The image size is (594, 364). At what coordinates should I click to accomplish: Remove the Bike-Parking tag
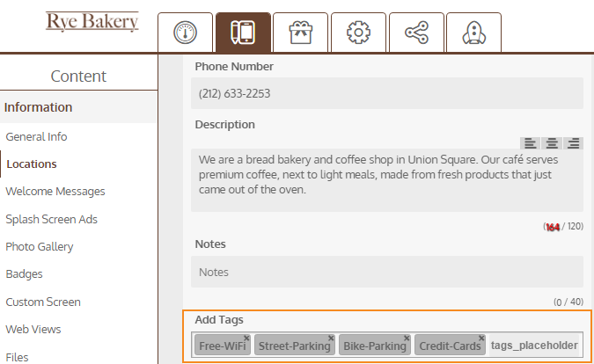pos(407,338)
